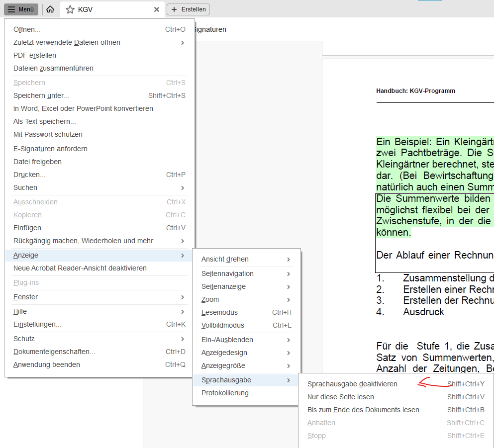
Task: Expand the Hilfe submenu
Action: pyautogui.click(x=99, y=312)
